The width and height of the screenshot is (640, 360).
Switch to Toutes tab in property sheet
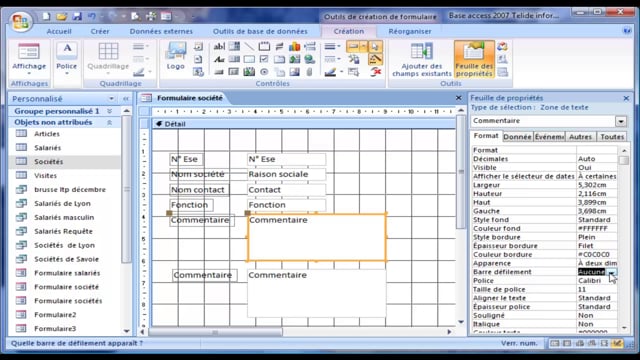pyautogui.click(x=612, y=137)
